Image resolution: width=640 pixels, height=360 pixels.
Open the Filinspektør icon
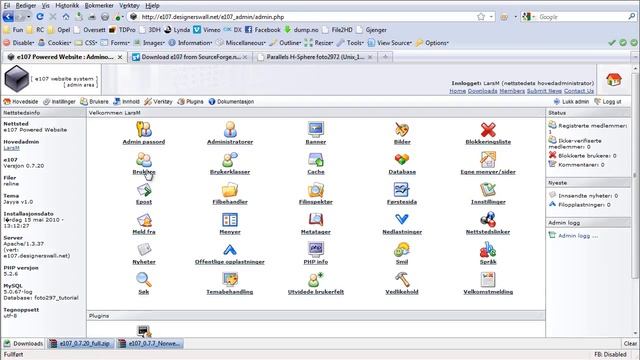316,189
